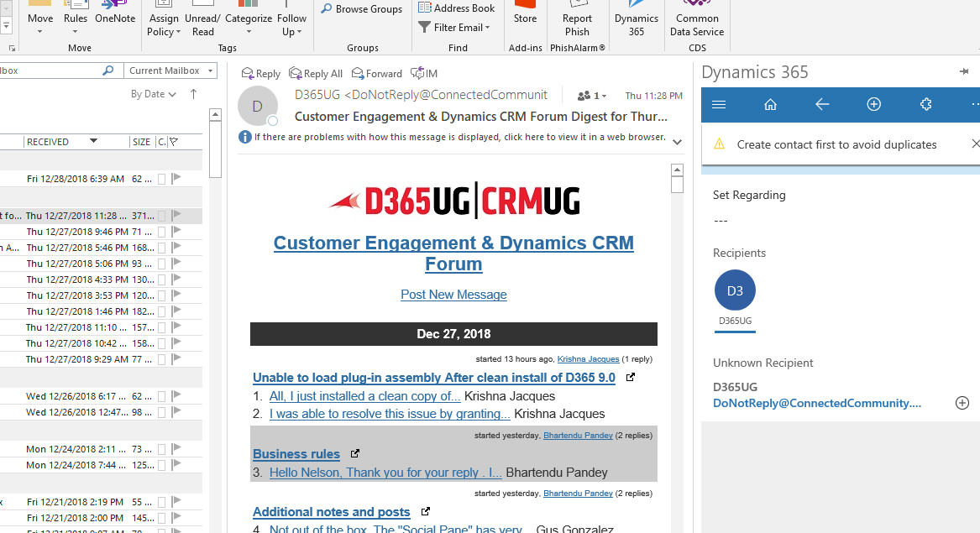Open the Categorize dropdown
Image resolution: width=980 pixels, height=533 pixels.
[248, 20]
